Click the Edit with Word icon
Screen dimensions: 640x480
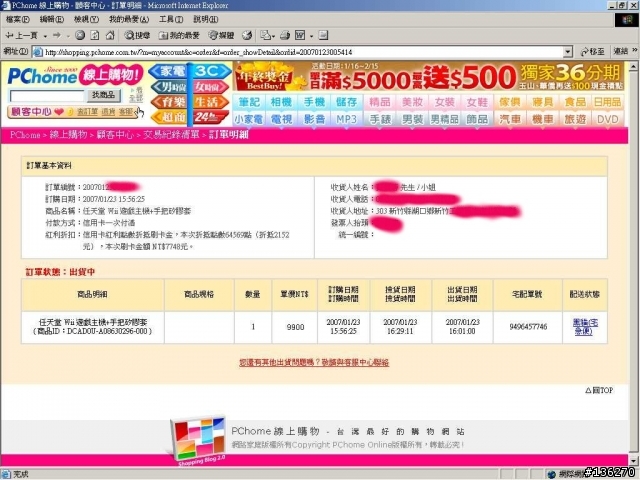[300, 36]
